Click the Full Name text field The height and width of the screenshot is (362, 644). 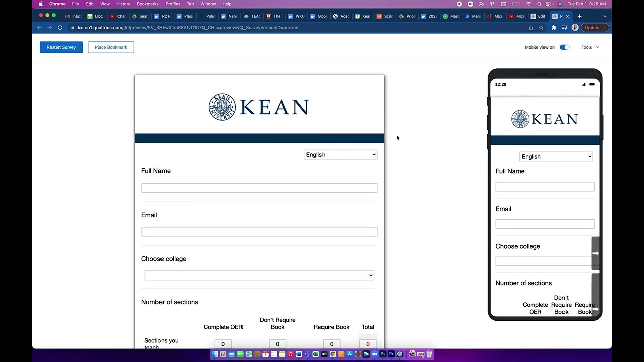coord(259,188)
